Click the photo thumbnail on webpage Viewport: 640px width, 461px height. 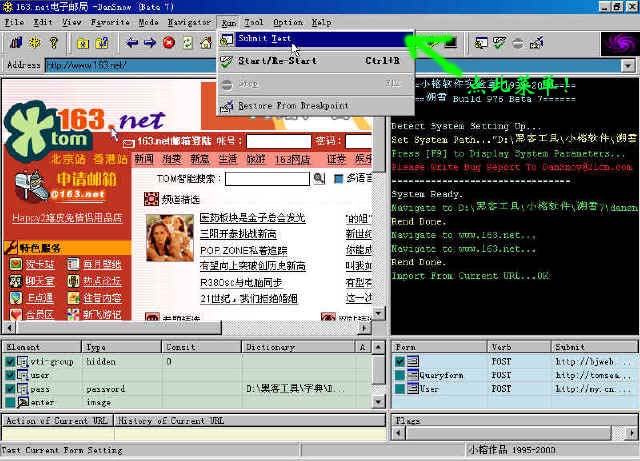pos(170,238)
